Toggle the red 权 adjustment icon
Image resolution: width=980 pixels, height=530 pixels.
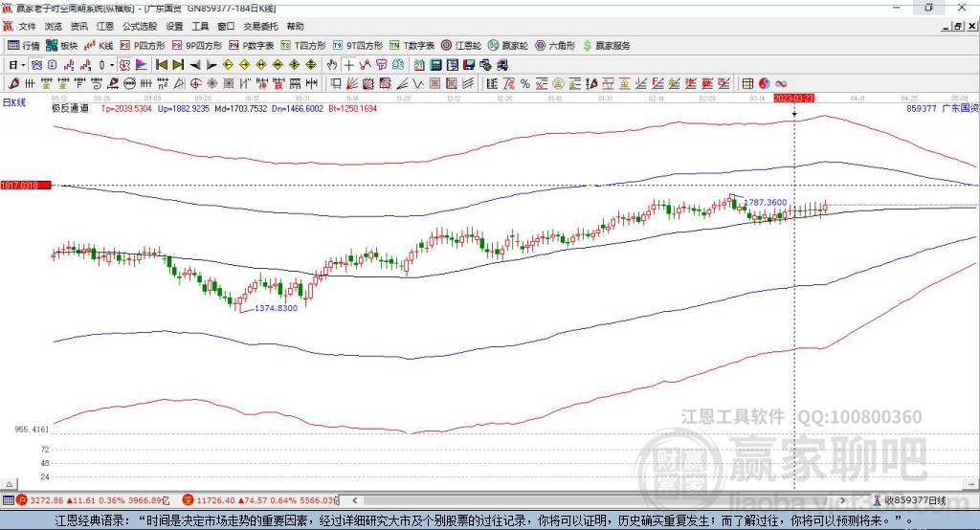[124, 65]
